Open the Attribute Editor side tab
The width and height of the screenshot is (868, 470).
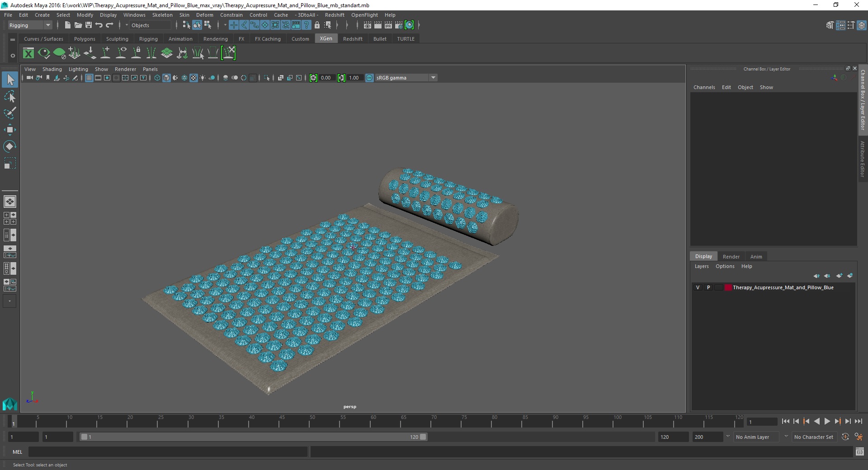863,159
